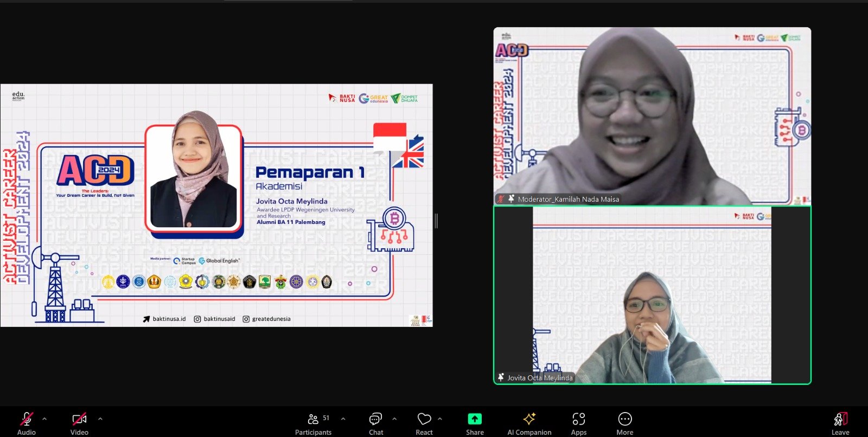Unmute the microphone Audio button
The height and width of the screenshot is (437, 868).
click(26, 423)
